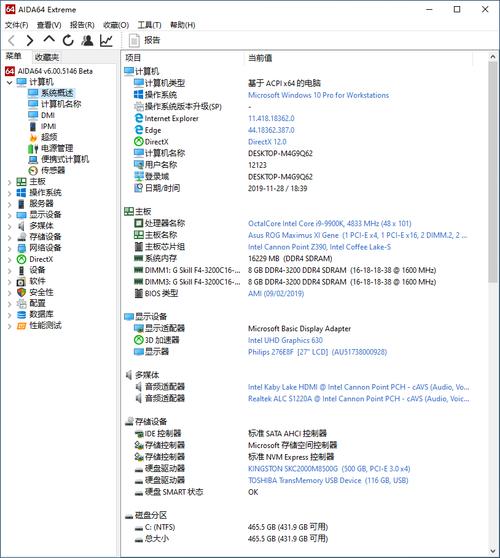
Task: Open the 报告(R) menu
Action: (82, 25)
